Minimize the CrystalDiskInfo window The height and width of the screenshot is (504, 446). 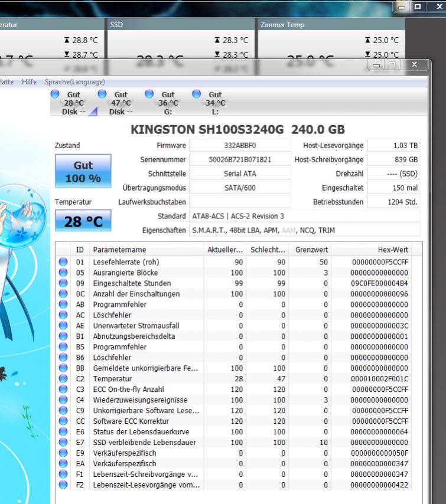point(376,65)
